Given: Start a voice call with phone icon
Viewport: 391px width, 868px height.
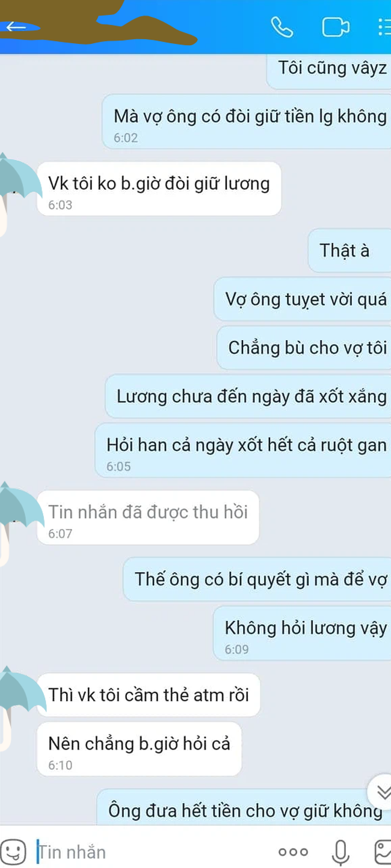Looking at the screenshot, I should click(x=282, y=27).
